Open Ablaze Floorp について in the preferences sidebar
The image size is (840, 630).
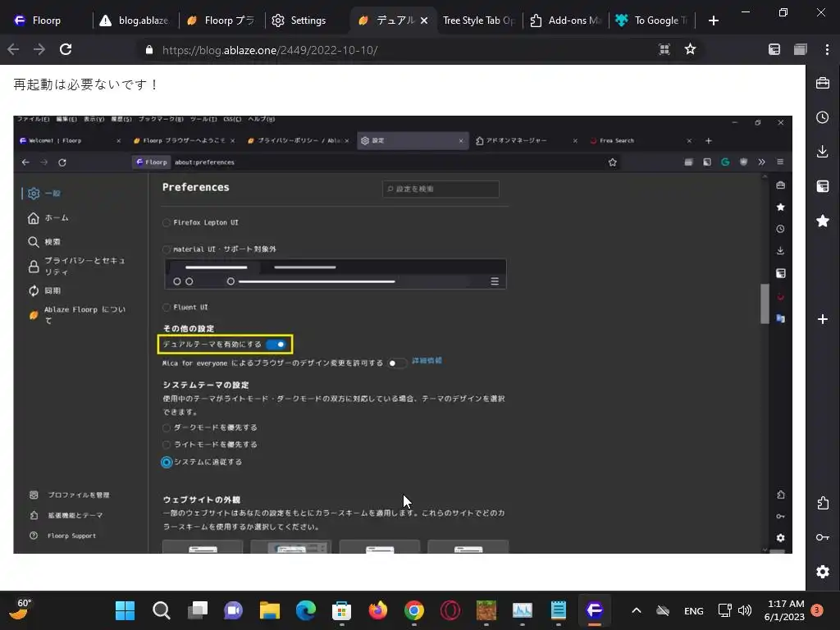78,314
